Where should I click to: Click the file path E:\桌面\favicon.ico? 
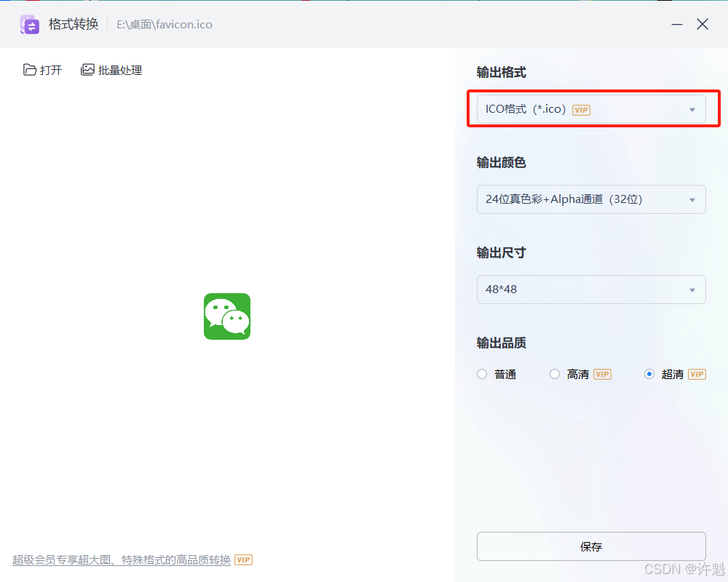[165, 25]
